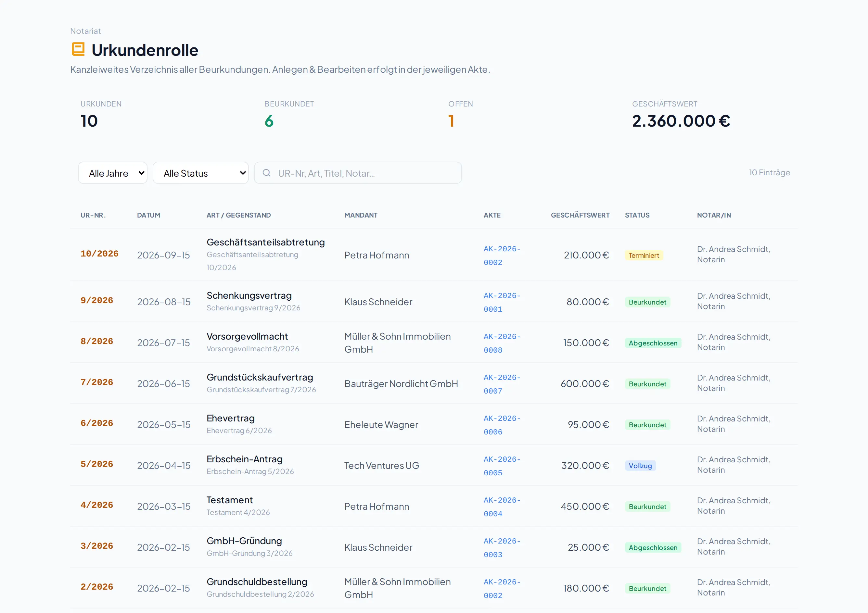Click the Testament title

(230, 500)
